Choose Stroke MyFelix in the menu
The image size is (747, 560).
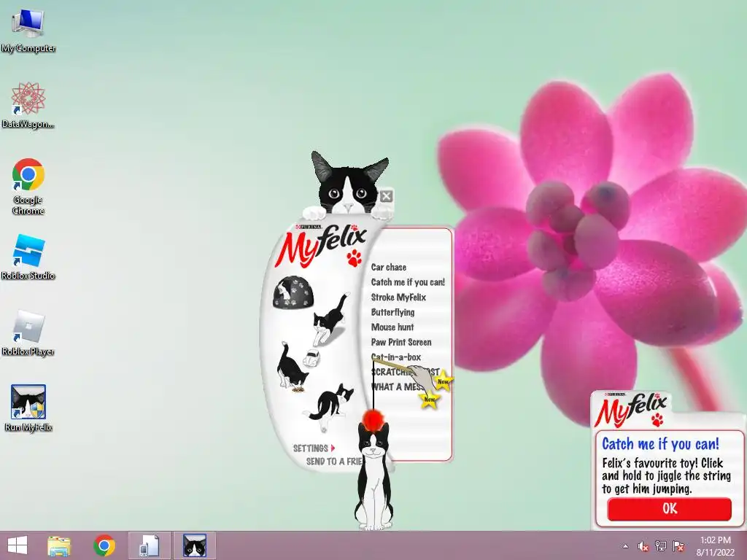(398, 297)
